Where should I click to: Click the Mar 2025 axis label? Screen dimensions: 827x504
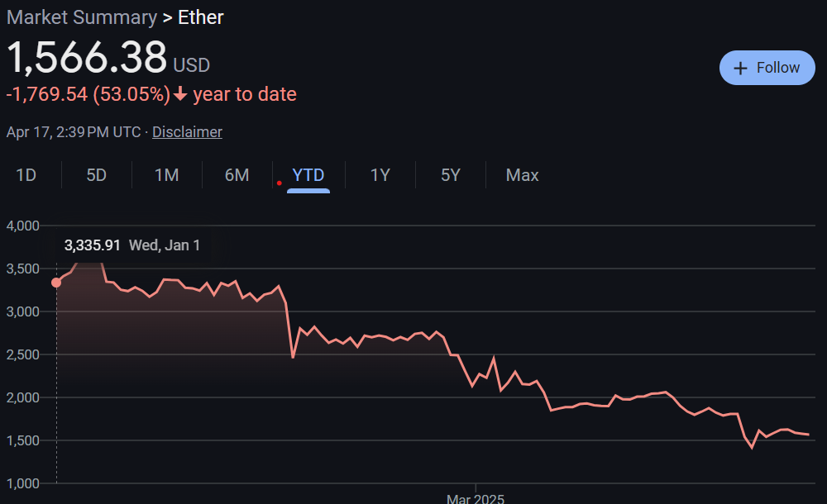click(476, 498)
